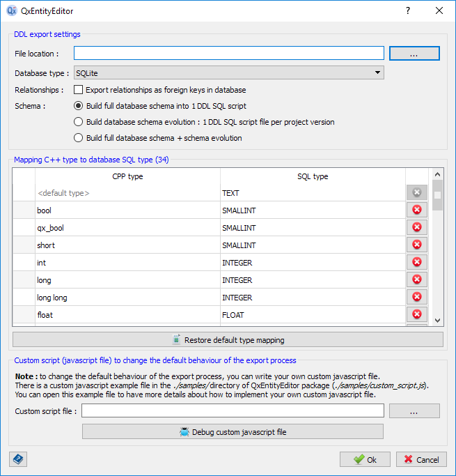Delete the short type mapping row
Image resolution: width=456 pixels, height=476 pixels.
click(x=417, y=245)
